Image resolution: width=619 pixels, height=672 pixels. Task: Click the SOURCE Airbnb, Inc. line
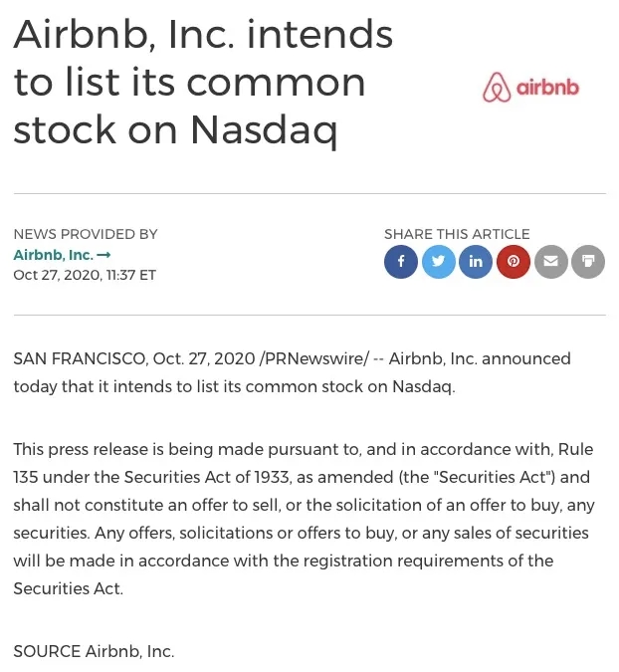tap(94, 652)
